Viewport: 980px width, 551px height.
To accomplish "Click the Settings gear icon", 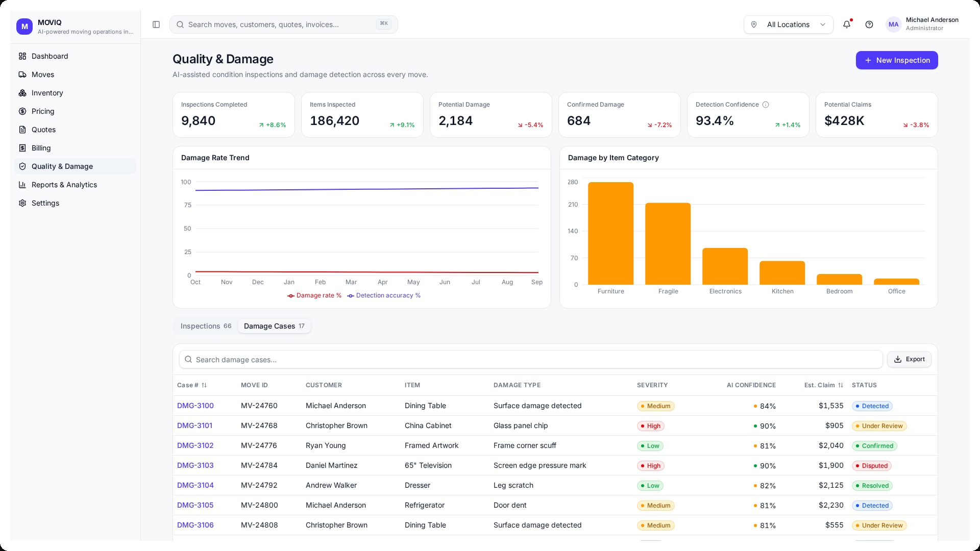I will (x=22, y=203).
